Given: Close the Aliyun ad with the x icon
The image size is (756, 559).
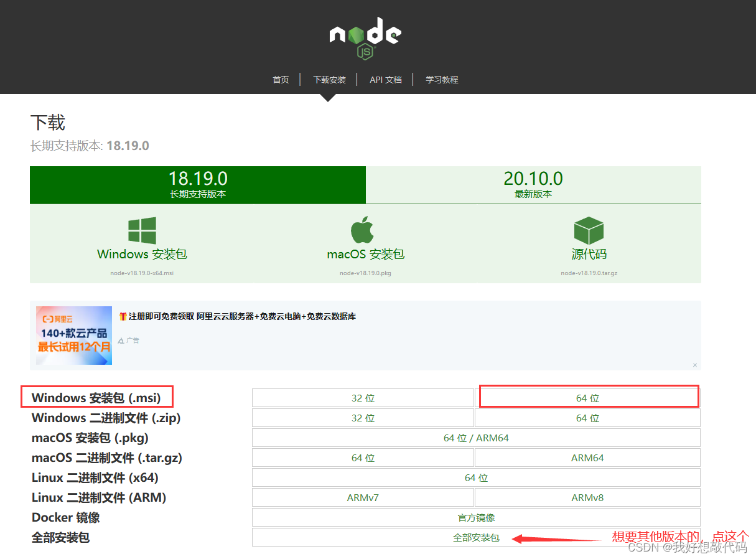Looking at the screenshot, I should point(695,365).
